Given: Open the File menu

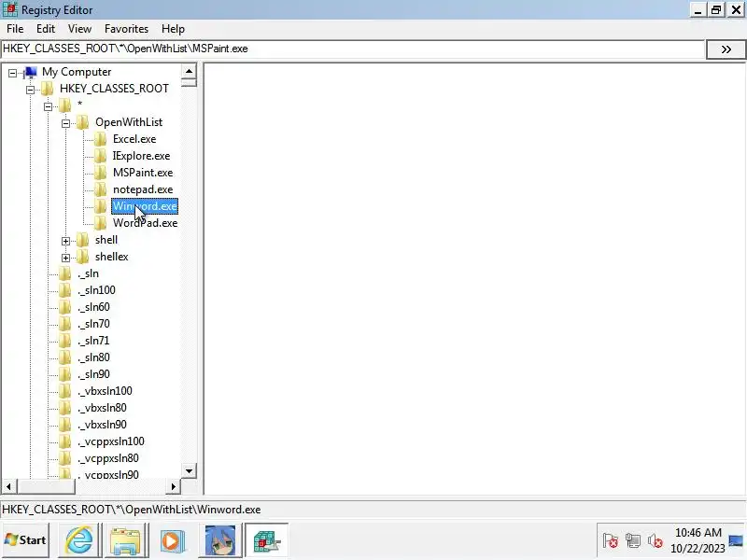Looking at the screenshot, I should click(x=15, y=29).
